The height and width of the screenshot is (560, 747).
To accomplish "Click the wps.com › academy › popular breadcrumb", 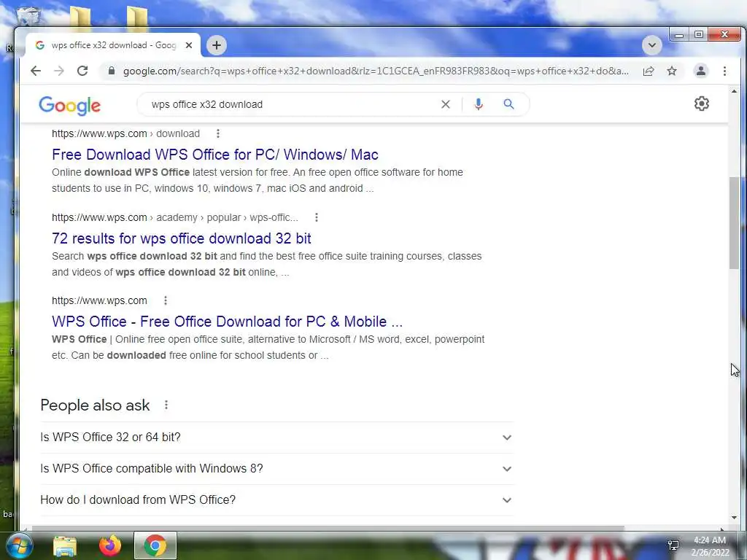I will pyautogui.click(x=175, y=217).
